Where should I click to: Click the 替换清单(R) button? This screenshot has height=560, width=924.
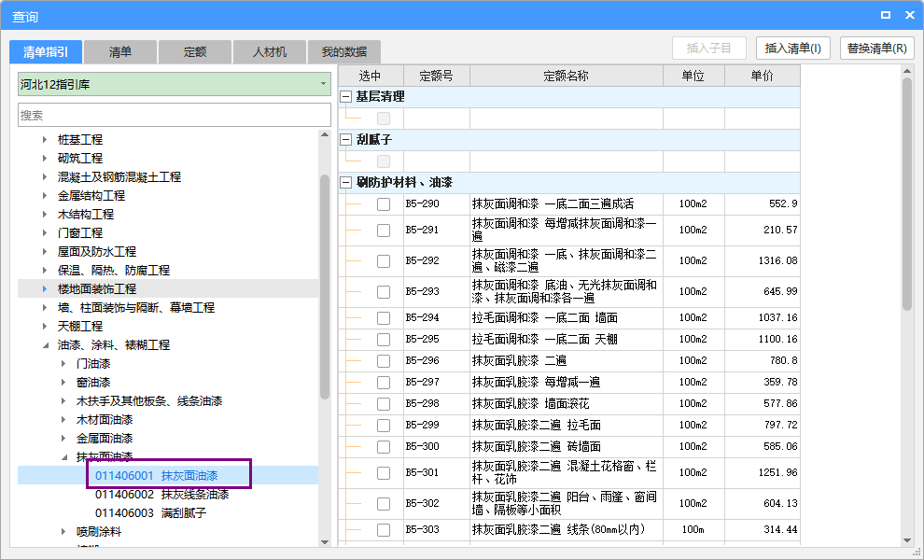(x=876, y=49)
